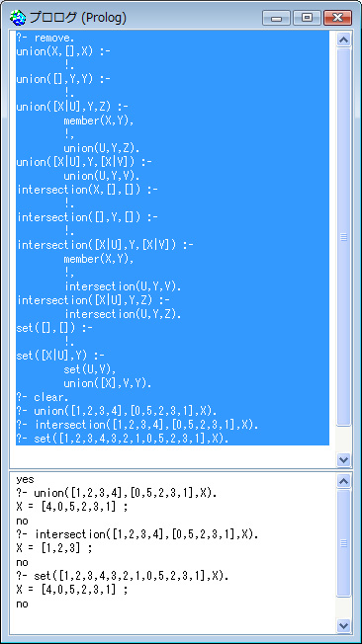Click the last 'no' in output pane
Screen dimensions: 362x644
pos(22,604)
